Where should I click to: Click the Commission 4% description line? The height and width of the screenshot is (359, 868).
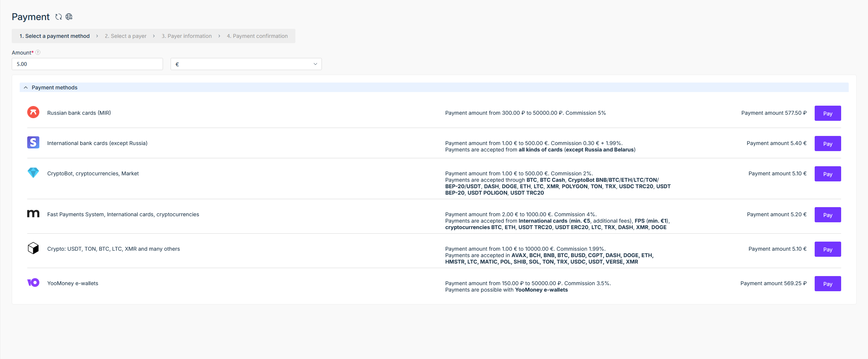coord(521,214)
